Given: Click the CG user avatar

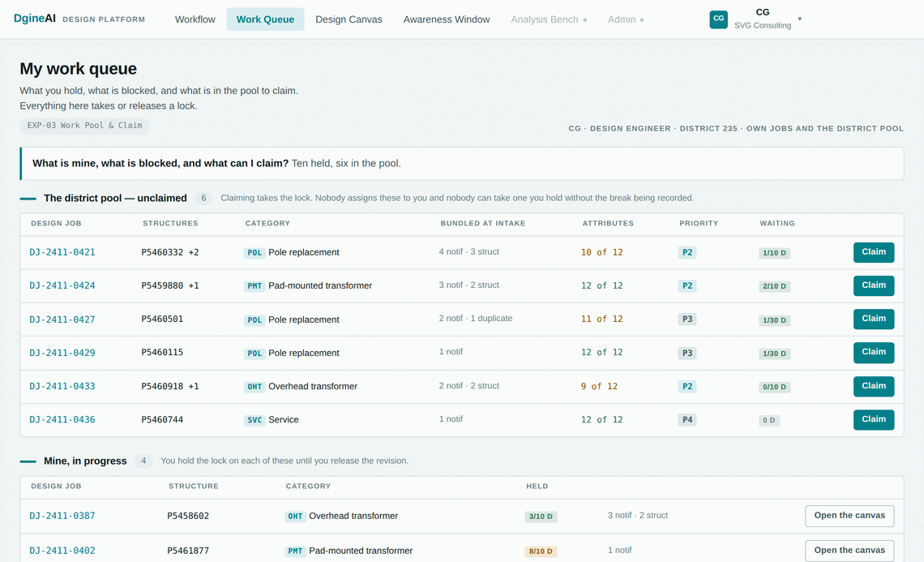Looking at the screenshot, I should coord(718,19).
